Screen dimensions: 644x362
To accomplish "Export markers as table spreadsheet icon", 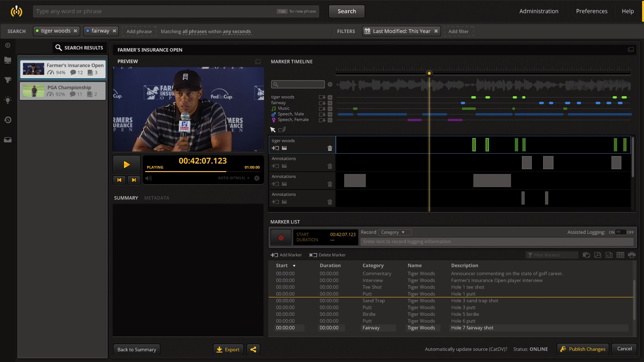I will point(620,255).
